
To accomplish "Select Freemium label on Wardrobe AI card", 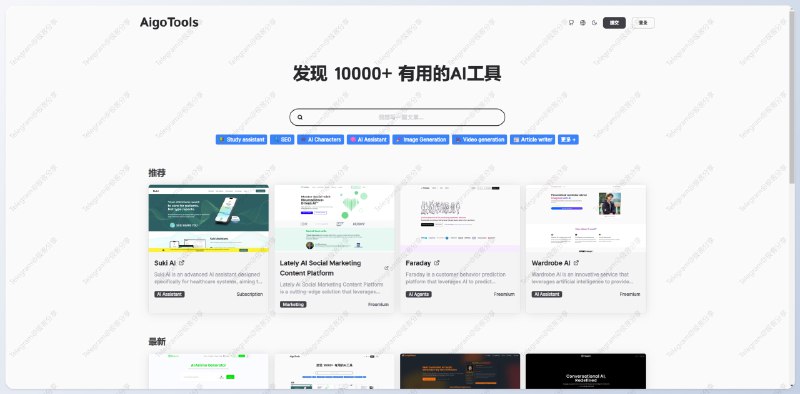I will pos(630,294).
